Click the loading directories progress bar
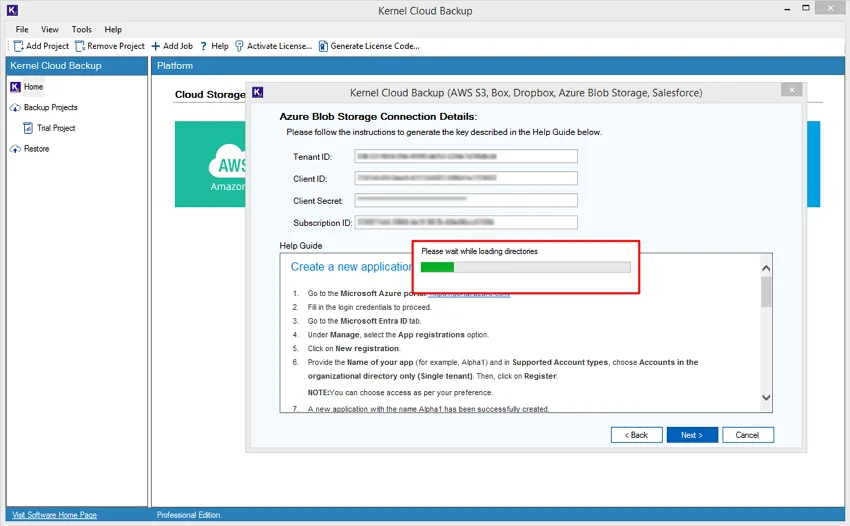Viewport: 850px width, 526px height. [x=525, y=267]
